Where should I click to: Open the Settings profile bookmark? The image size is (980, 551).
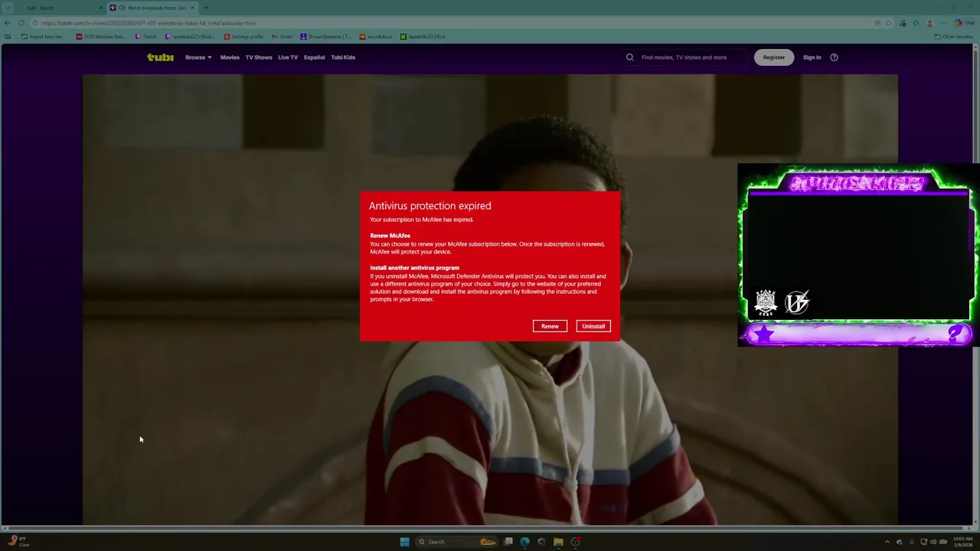(x=243, y=37)
